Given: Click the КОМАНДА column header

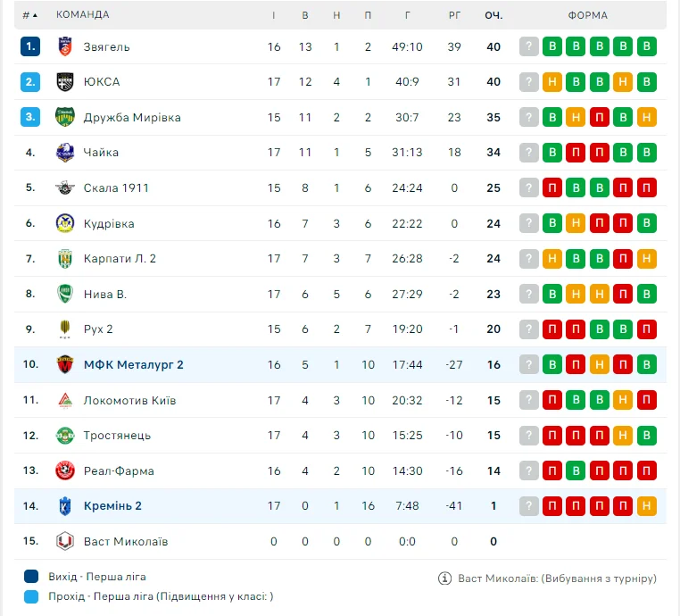Looking at the screenshot, I should [x=83, y=15].
